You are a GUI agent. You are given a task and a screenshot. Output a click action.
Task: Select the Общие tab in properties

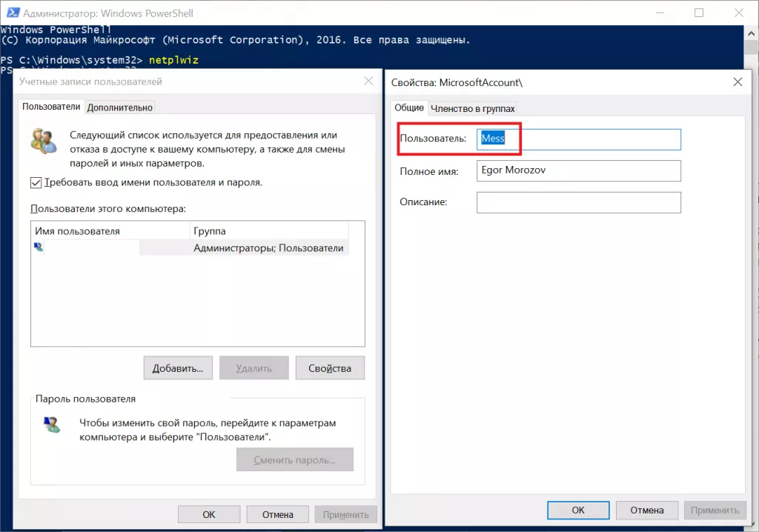pos(409,107)
